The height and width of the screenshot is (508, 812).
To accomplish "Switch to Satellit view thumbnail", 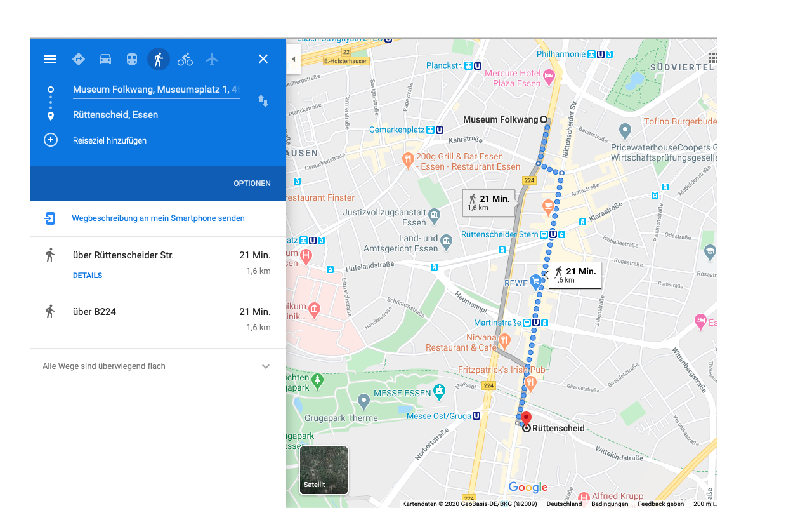I will click(324, 470).
